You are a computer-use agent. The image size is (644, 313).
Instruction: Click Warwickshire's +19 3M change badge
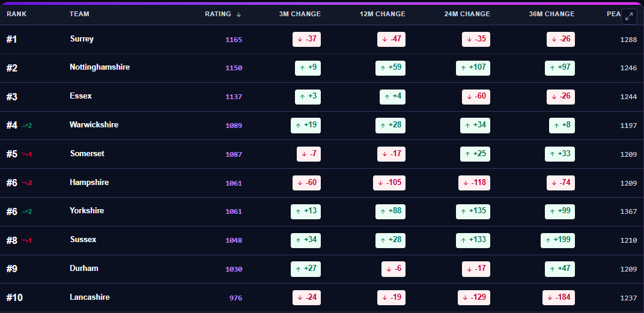306,126
